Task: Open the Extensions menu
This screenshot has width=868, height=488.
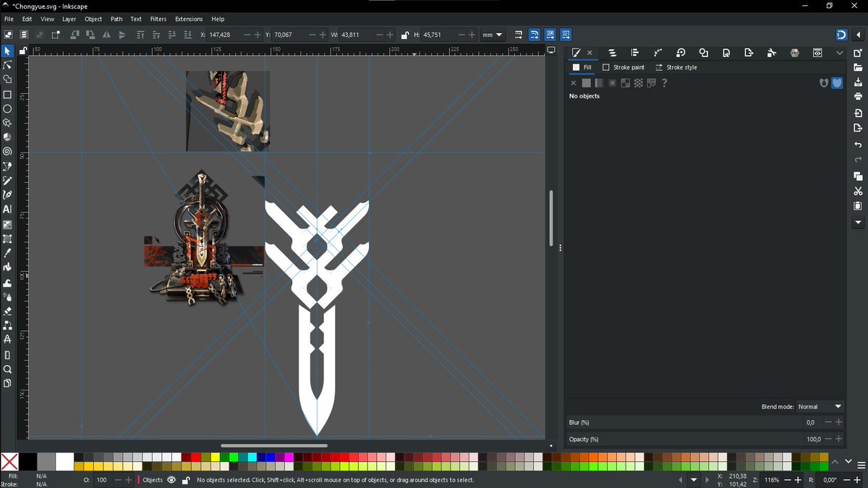Action: tap(189, 19)
